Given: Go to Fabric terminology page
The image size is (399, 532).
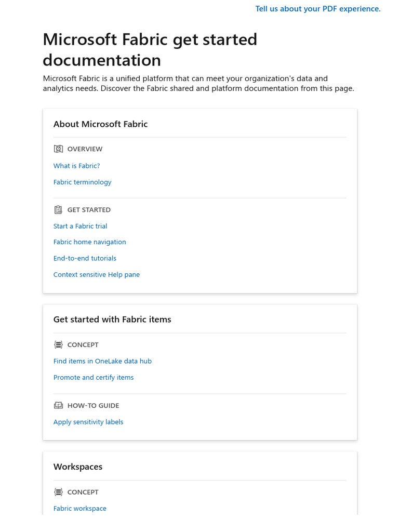Looking at the screenshot, I should (82, 182).
